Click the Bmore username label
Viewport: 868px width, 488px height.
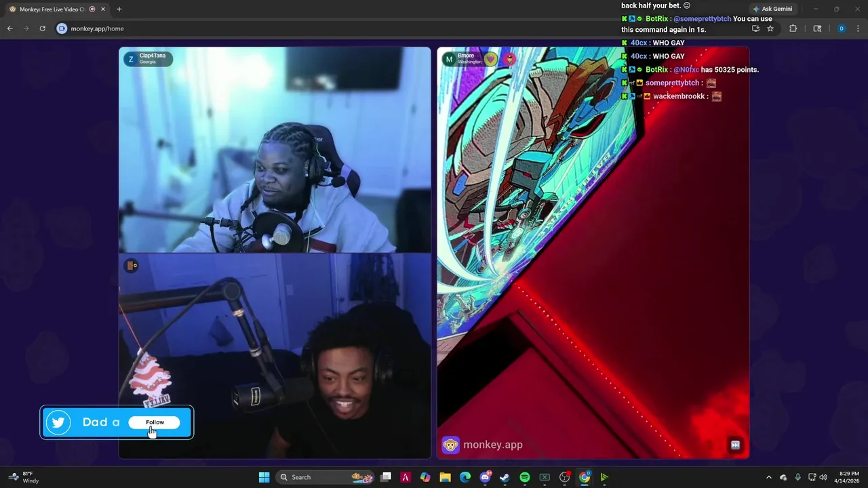(466, 56)
